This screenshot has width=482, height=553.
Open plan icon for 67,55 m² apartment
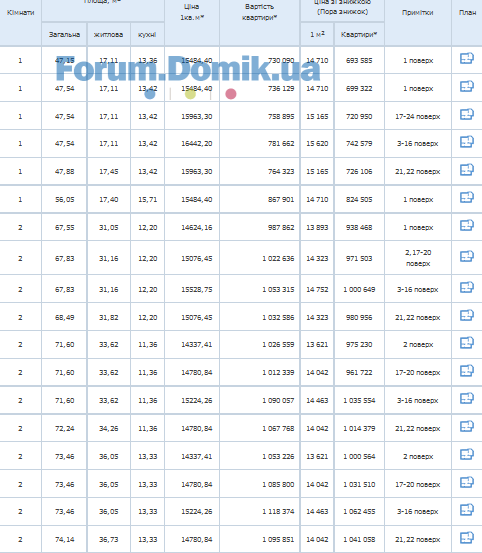pos(466,225)
